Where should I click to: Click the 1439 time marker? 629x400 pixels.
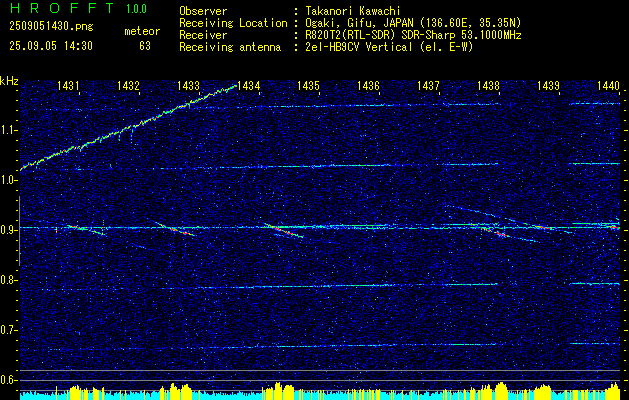coord(548,85)
